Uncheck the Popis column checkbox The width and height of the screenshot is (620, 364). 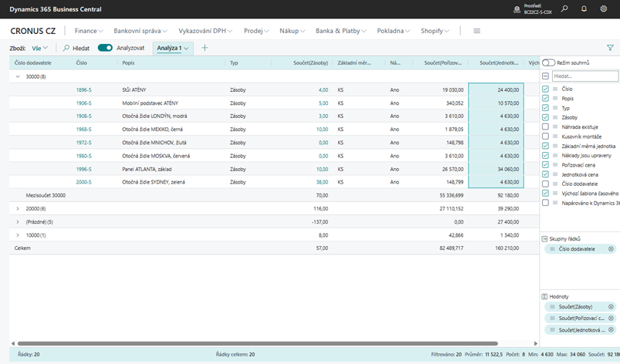546,99
